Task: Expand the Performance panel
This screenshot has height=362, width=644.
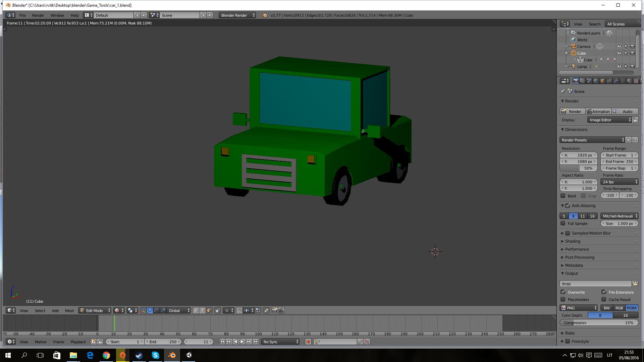Action: 577,249
